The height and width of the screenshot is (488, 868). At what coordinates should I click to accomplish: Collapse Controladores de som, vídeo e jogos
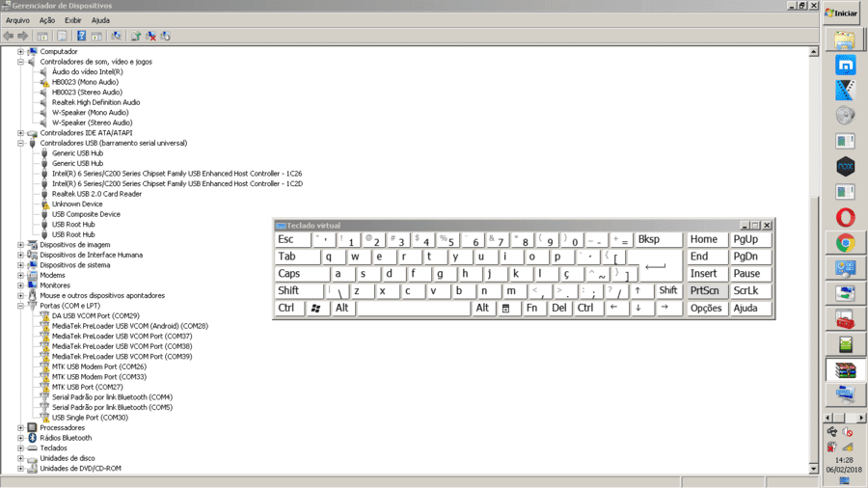[x=20, y=62]
